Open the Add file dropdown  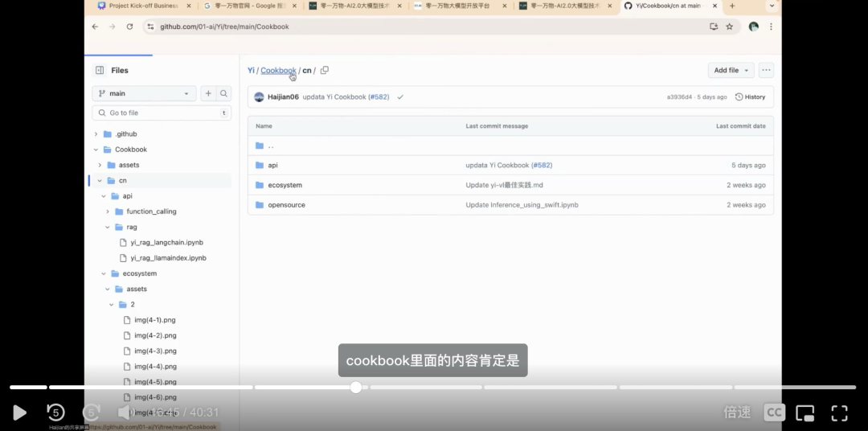click(731, 70)
